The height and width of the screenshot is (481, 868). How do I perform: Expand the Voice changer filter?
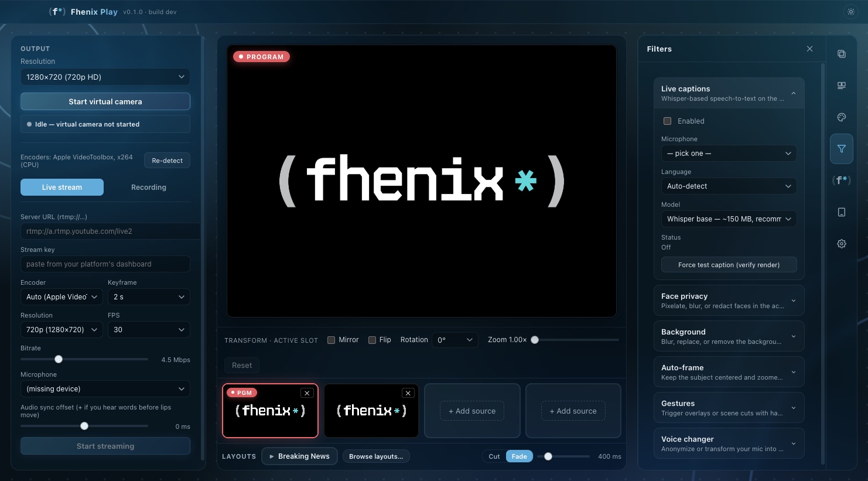tap(729, 444)
